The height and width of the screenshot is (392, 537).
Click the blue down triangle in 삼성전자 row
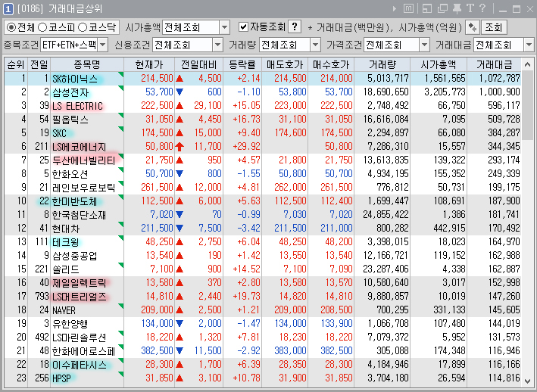179,92
